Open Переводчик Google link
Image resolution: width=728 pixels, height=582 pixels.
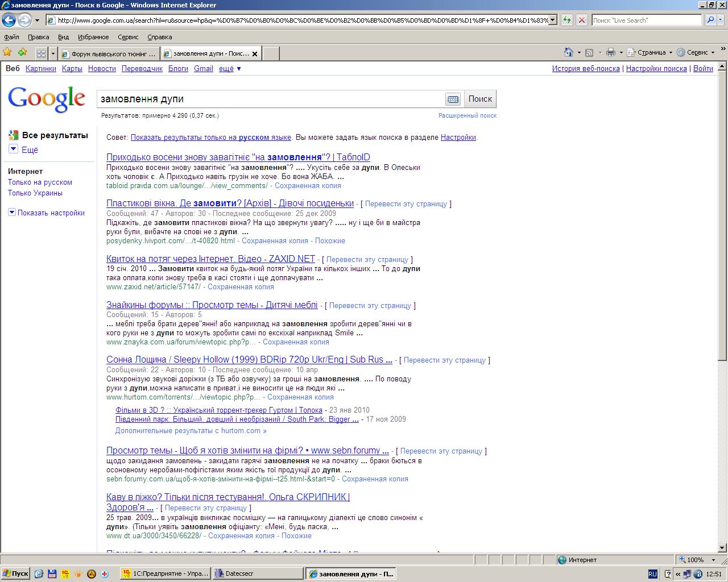tap(142, 68)
